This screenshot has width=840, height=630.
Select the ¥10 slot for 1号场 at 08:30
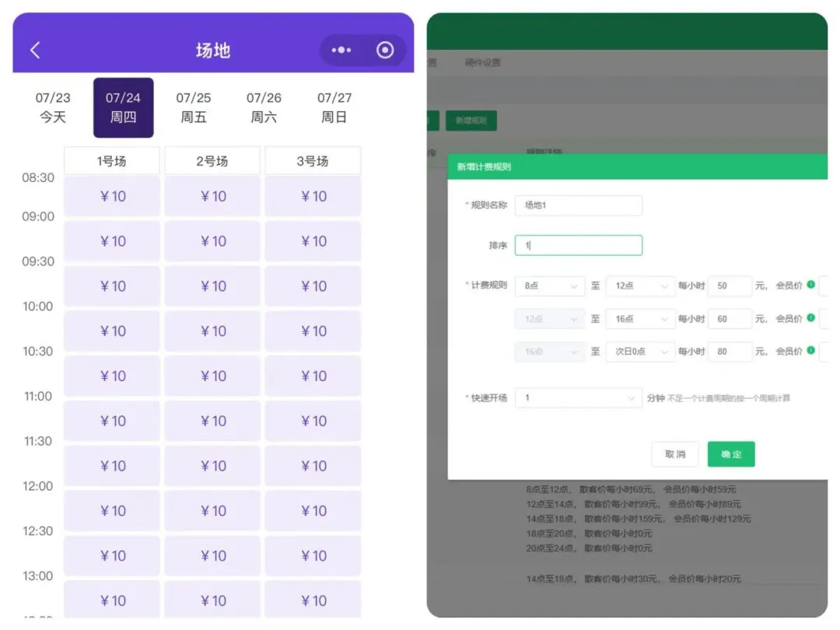point(111,196)
